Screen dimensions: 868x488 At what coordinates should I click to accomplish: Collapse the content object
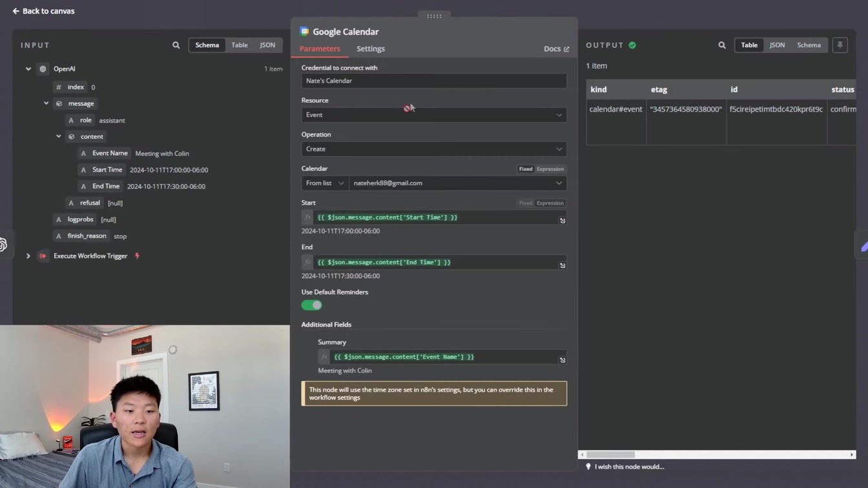pyautogui.click(x=59, y=137)
